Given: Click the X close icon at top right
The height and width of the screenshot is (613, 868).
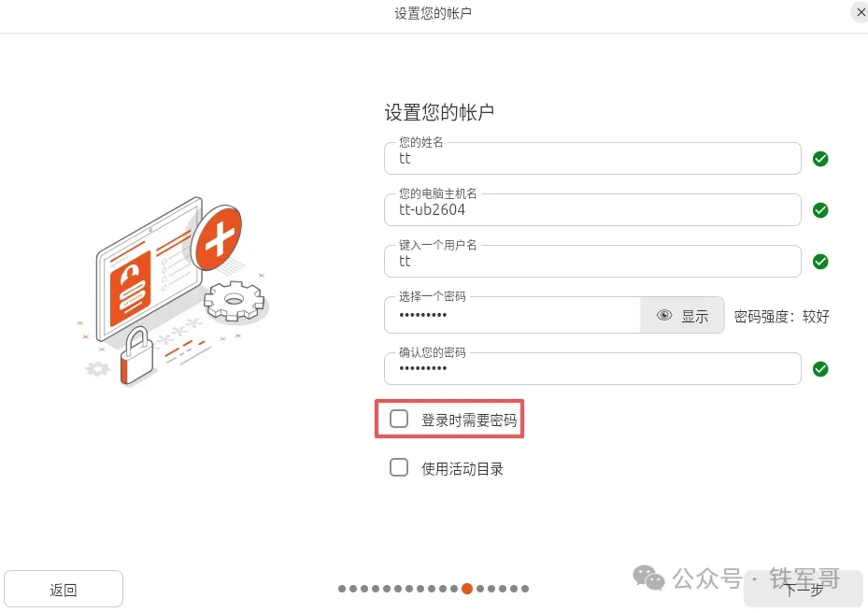Looking at the screenshot, I should coord(859,12).
